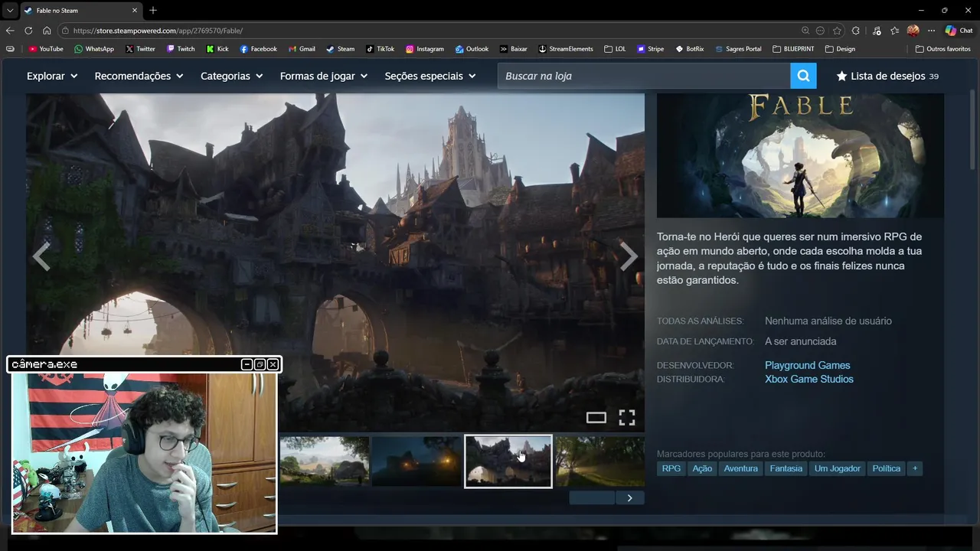Close the câmera.exe overlay window
This screenshot has width=980, height=551.
(273, 364)
